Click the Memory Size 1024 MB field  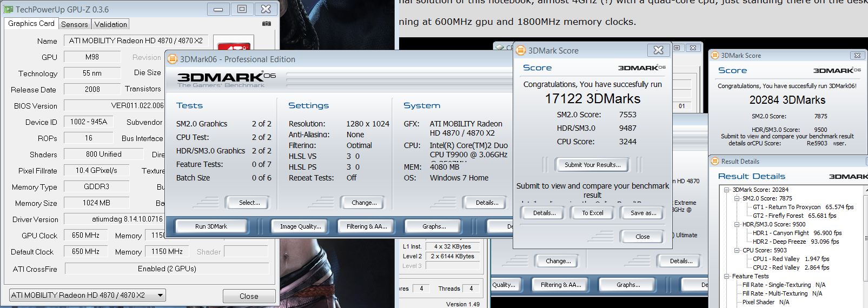point(96,203)
